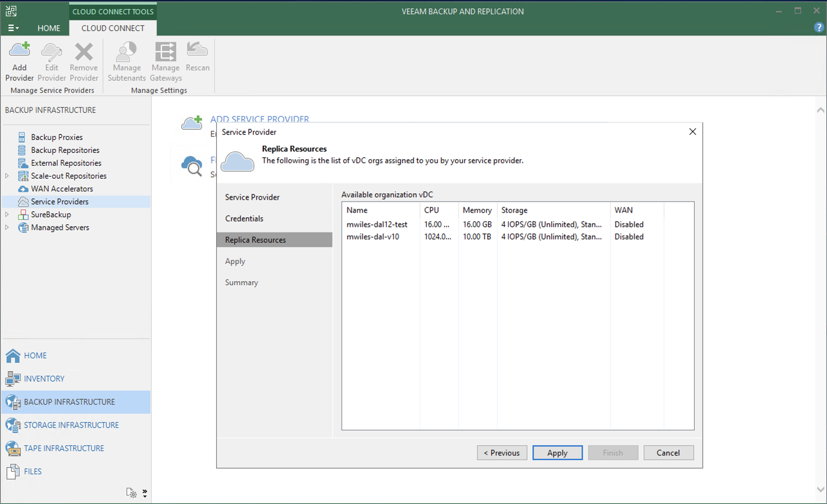Expand the SureBackup tree node
Screen dimensions: 827x504
[7, 214]
